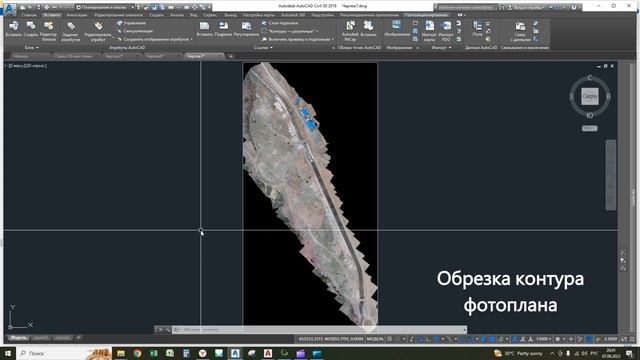The height and width of the screenshot is (360, 640).
Task: Click Управление attributes button
Action: coord(131,23)
